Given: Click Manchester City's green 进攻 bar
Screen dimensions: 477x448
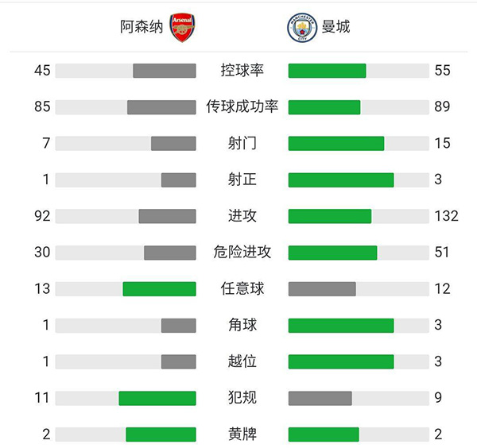Looking at the screenshot, I should pos(329,216).
